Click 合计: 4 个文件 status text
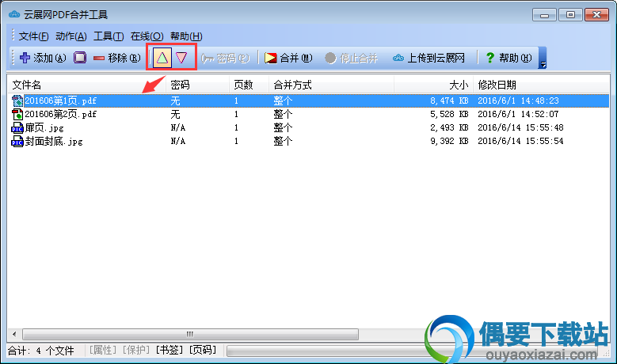Viewport: 617px width, 364px height. (x=41, y=351)
